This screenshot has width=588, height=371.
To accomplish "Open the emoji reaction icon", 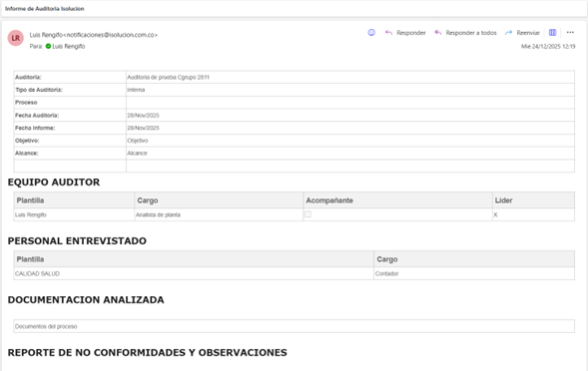I will point(371,33).
